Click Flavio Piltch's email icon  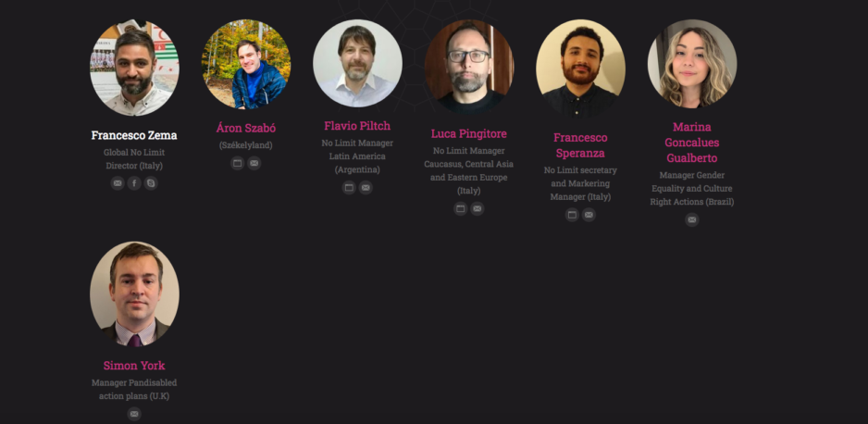click(x=366, y=188)
